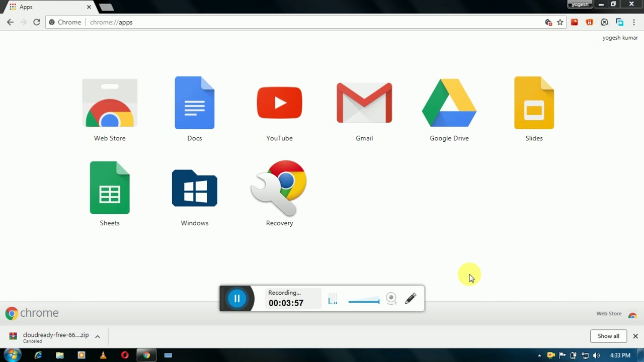Launch Internet Explorer from taskbar
The image size is (644, 362).
pyautogui.click(x=38, y=355)
